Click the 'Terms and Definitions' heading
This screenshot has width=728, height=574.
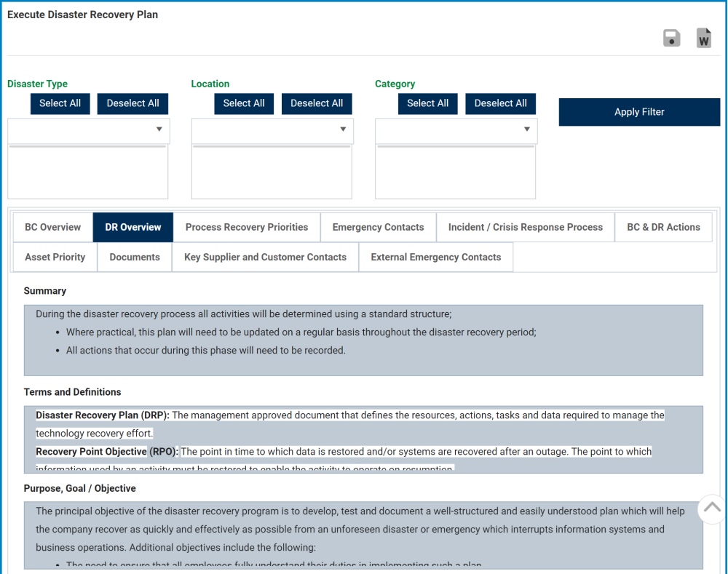(x=72, y=392)
